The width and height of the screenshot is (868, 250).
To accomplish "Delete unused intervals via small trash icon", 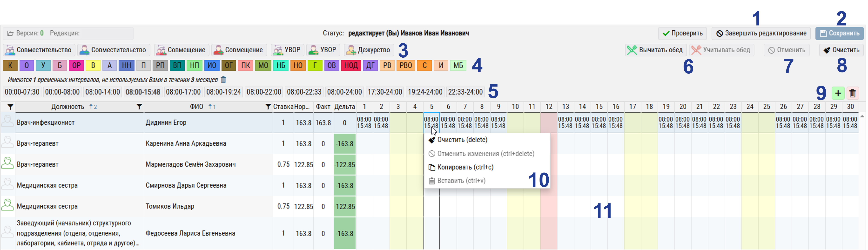I will (x=223, y=80).
